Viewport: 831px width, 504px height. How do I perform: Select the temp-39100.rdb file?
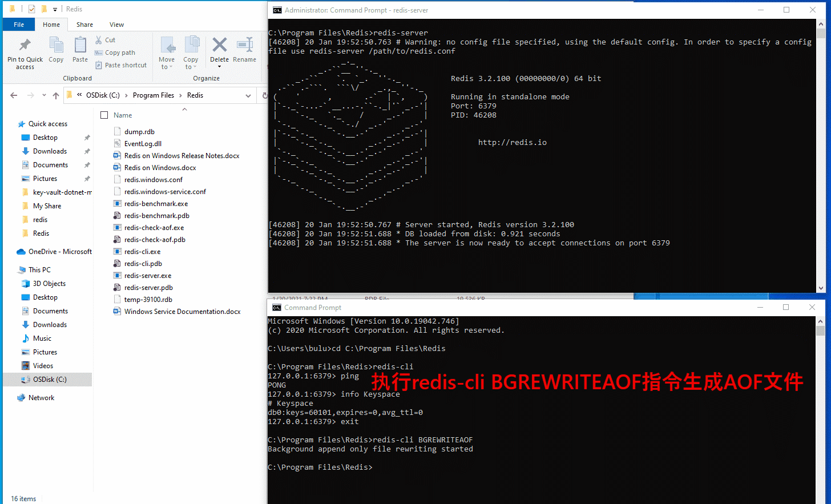tap(148, 300)
